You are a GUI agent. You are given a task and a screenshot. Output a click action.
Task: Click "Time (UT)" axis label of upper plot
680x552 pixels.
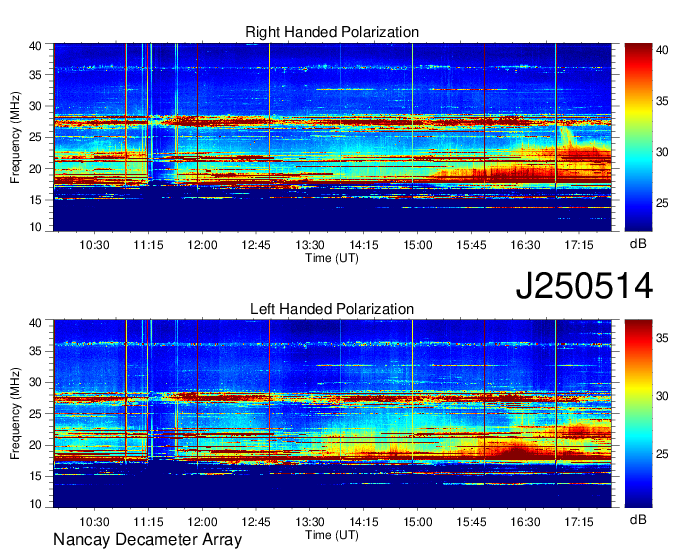click(x=332, y=258)
